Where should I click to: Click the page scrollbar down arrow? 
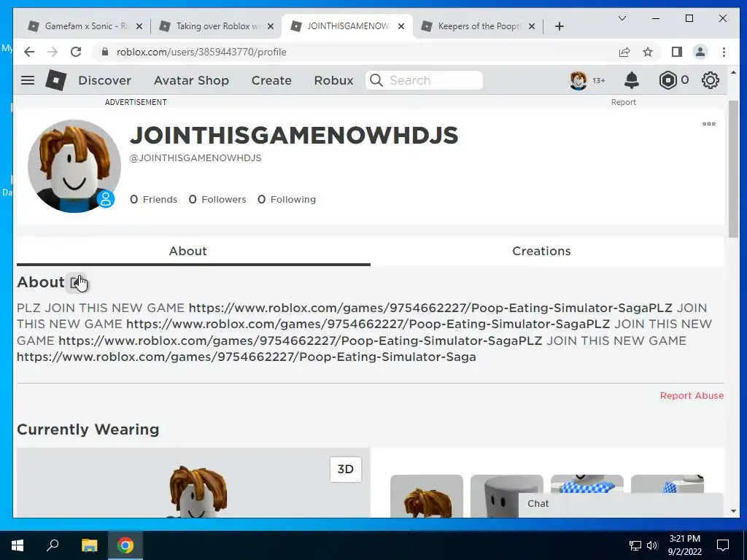(733, 511)
